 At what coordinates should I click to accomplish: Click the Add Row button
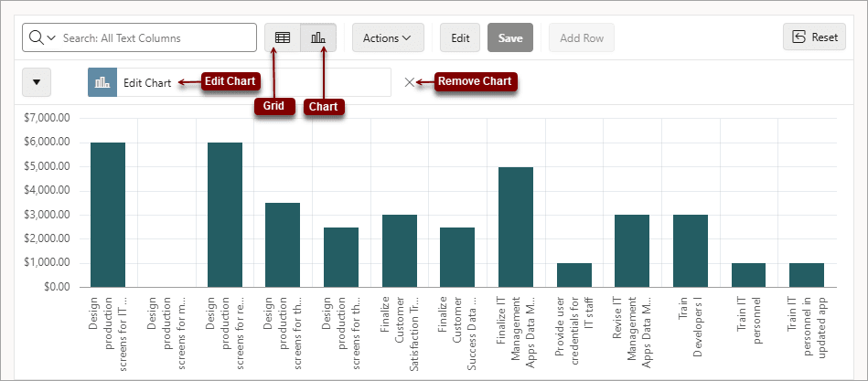point(581,37)
